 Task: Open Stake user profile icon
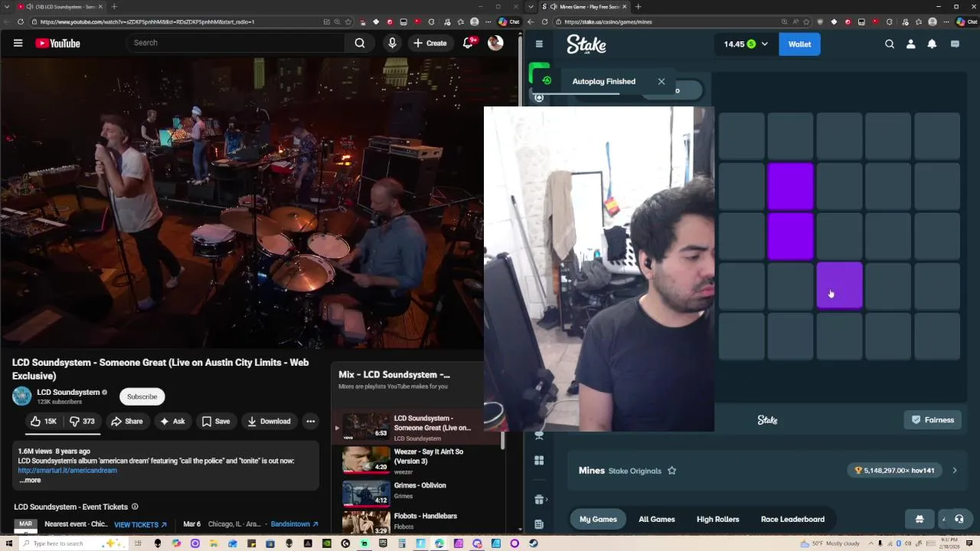910,44
